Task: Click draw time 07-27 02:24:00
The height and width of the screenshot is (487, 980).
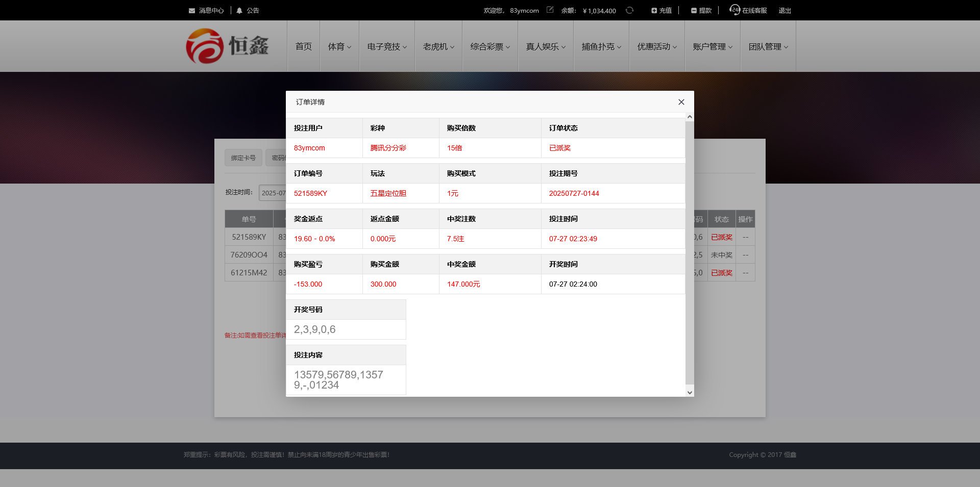Action: pyautogui.click(x=573, y=284)
